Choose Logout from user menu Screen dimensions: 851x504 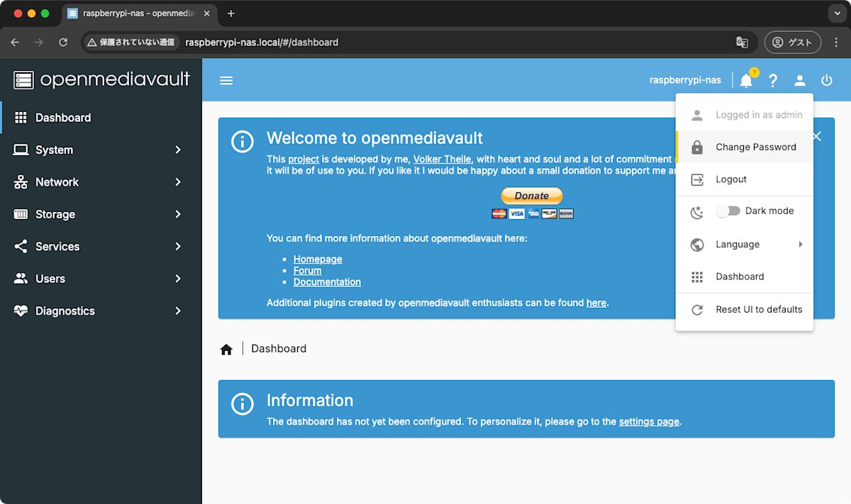pos(745,179)
